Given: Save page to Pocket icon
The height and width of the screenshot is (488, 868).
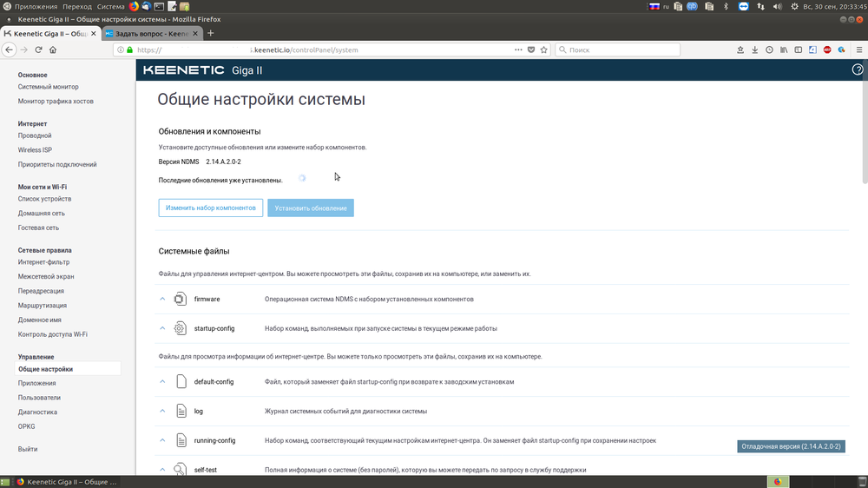Looking at the screenshot, I should (531, 49).
